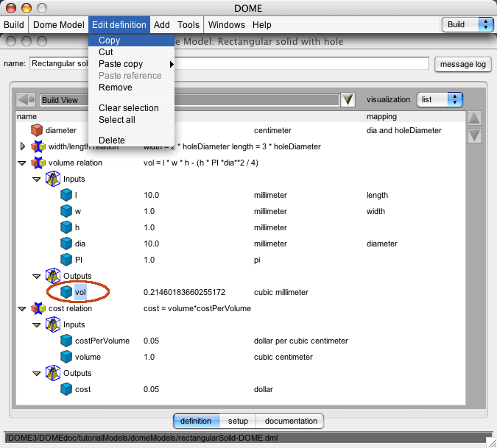
Task: Switch to the setup tab
Action: click(x=238, y=421)
